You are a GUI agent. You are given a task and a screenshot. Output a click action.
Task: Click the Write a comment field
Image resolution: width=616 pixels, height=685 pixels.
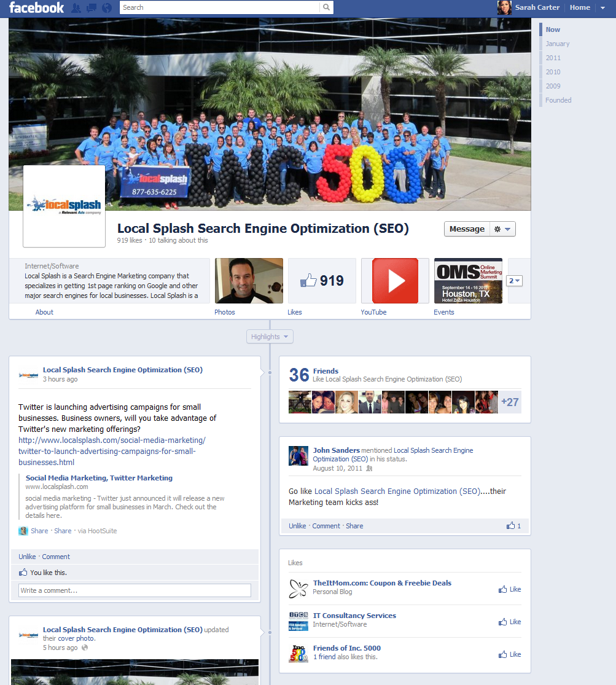135,590
